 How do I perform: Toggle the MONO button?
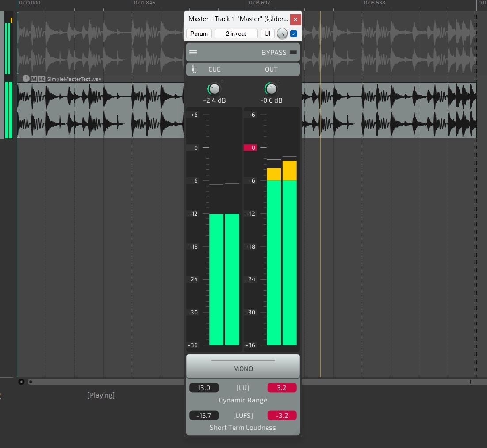coord(243,368)
